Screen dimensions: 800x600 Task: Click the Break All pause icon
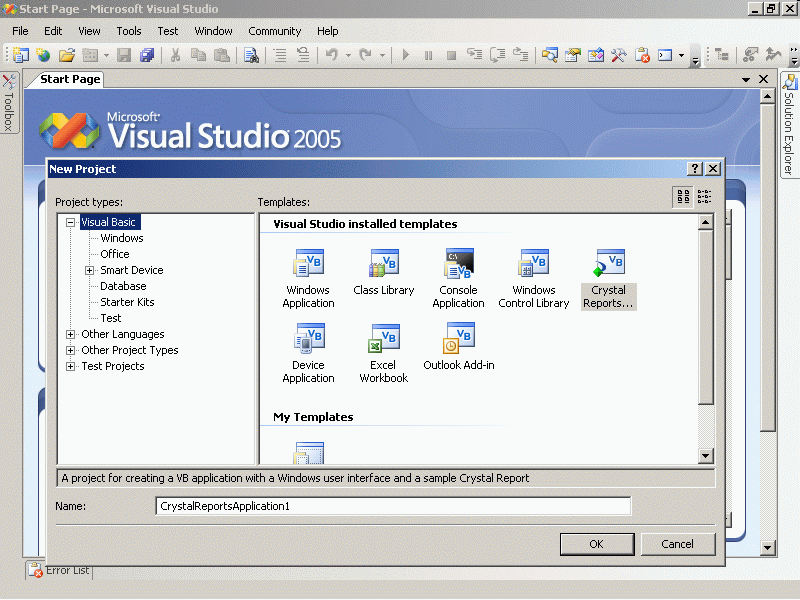pos(428,55)
